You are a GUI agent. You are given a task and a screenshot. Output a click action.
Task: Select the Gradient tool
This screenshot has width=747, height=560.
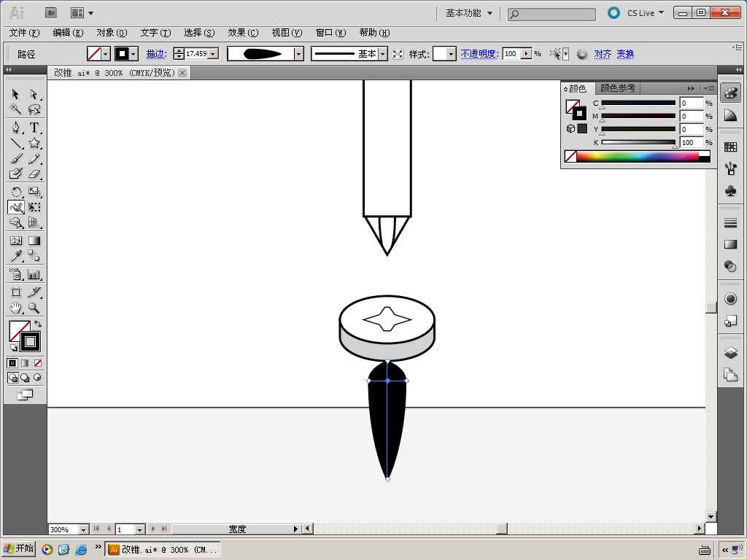34,241
